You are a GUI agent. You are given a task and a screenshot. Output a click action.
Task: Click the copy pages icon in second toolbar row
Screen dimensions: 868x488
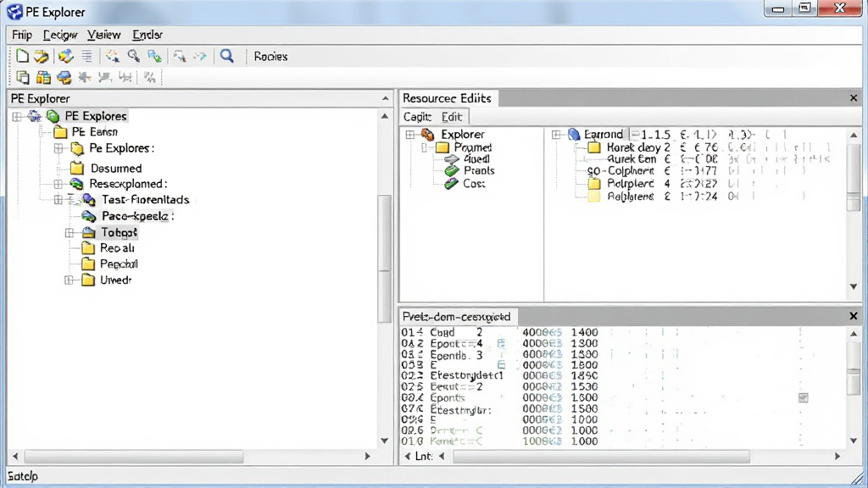(23, 77)
